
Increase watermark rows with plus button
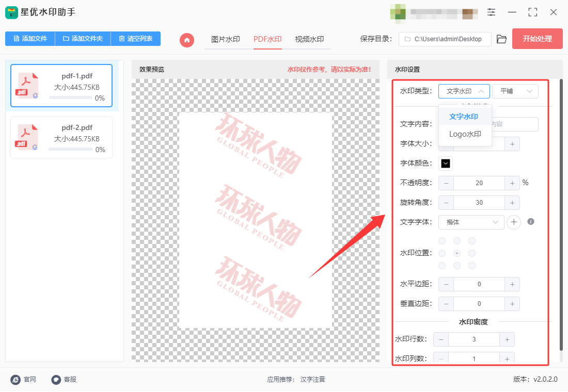507,339
